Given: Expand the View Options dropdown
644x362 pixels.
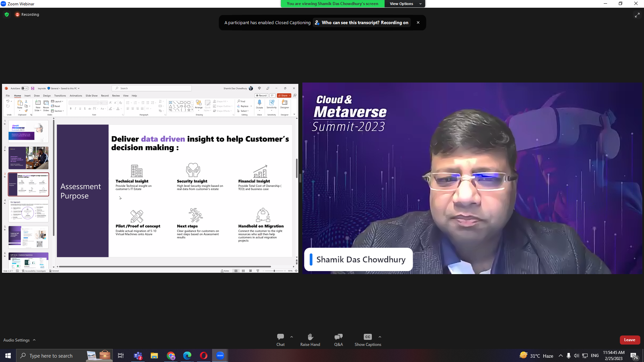Looking at the screenshot, I should 405,4.
